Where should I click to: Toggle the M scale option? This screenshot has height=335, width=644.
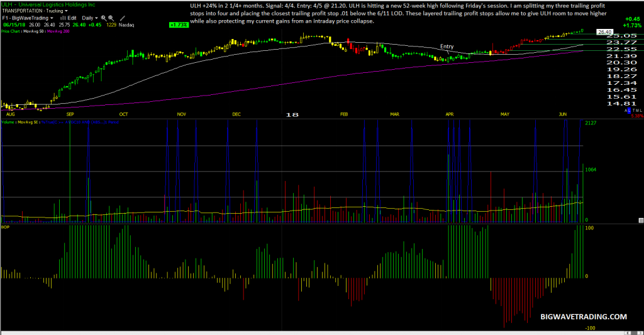click(x=637, y=111)
